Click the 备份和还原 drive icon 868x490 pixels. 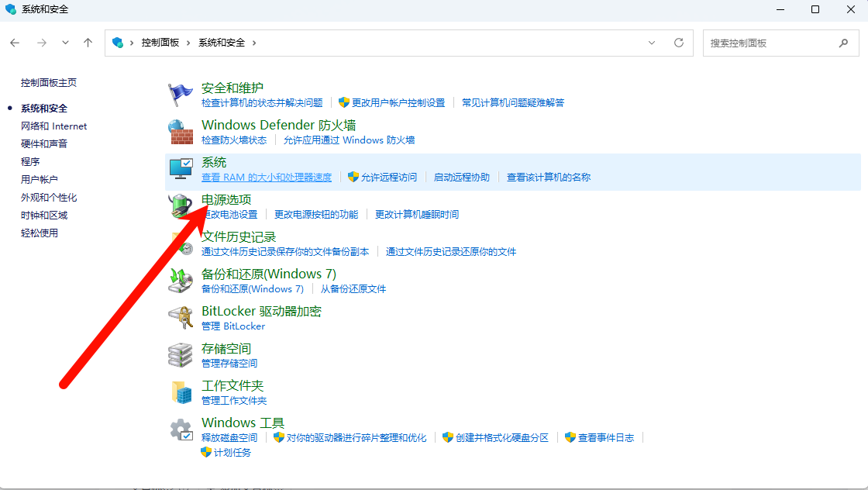(181, 281)
